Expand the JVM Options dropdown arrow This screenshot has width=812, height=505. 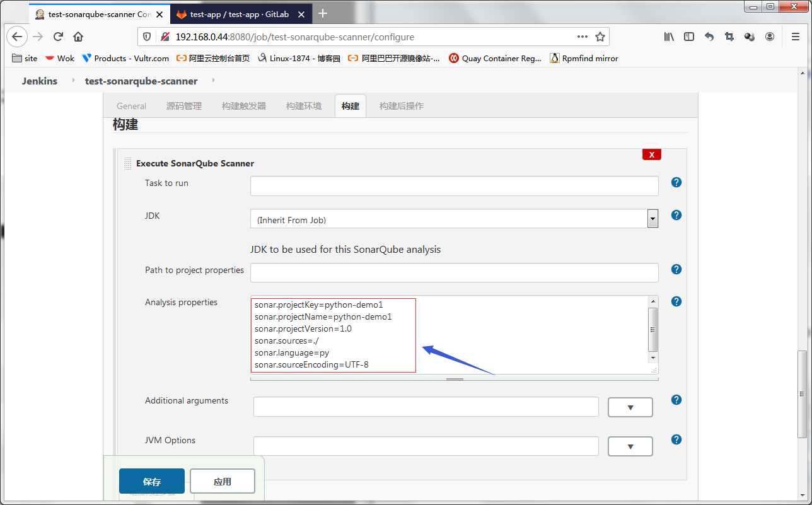pos(630,446)
